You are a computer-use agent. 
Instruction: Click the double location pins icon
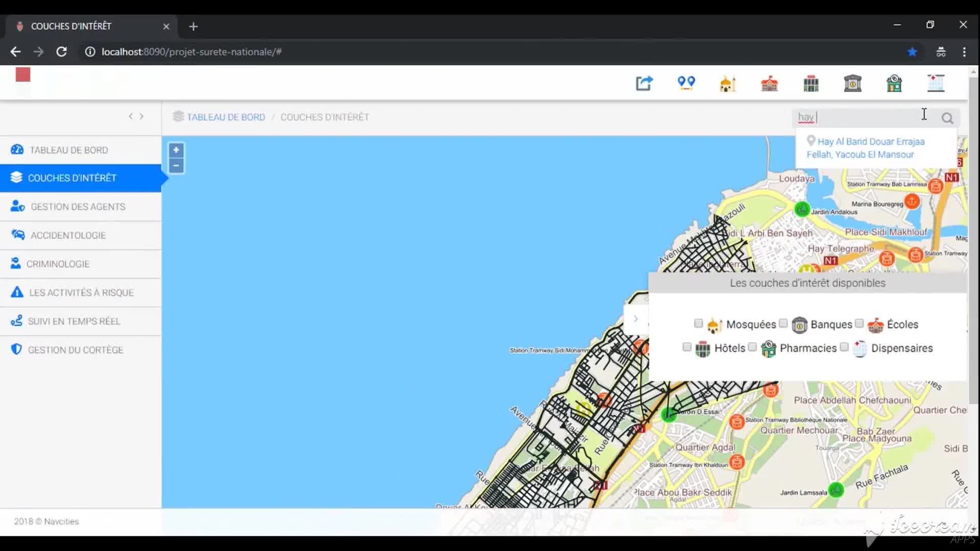tap(686, 83)
